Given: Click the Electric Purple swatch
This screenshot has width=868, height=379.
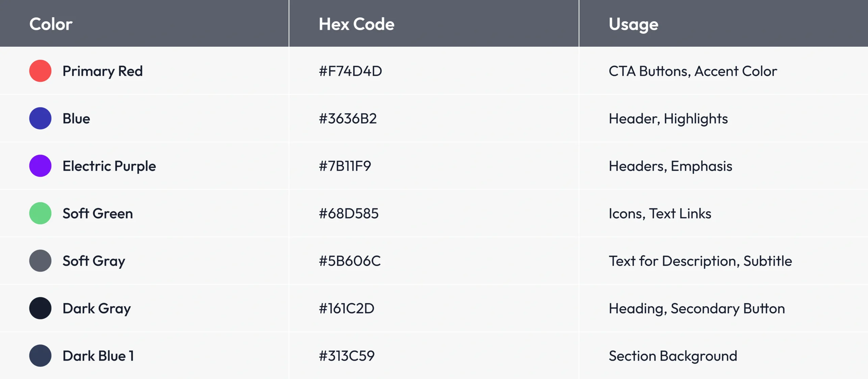Looking at the screenshot, I should click(40, 166).
